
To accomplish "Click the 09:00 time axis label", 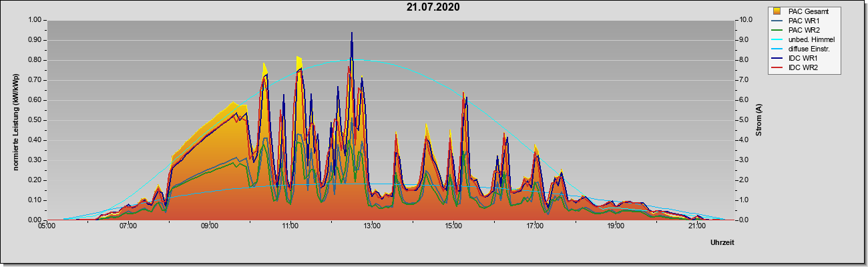I will tap(209, 227).
